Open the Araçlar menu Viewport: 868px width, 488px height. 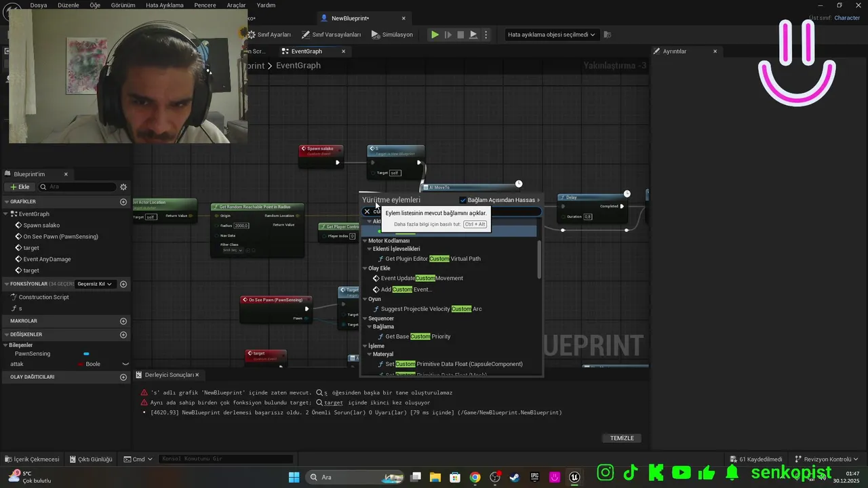236,5
